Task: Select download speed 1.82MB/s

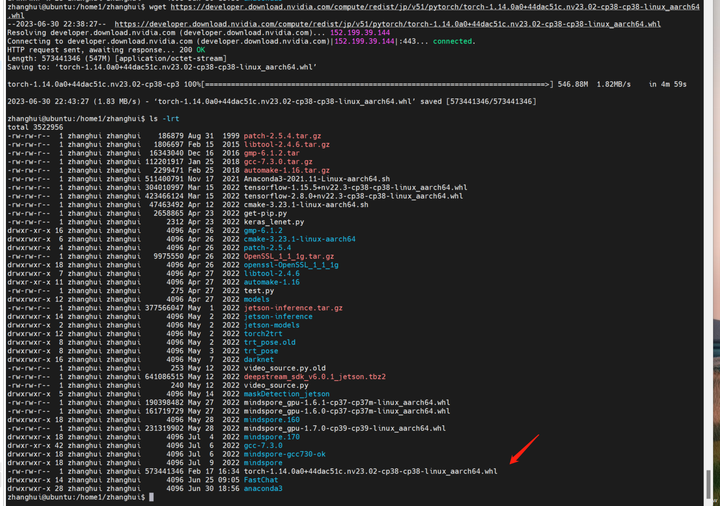Action: [x=614, y=84]
